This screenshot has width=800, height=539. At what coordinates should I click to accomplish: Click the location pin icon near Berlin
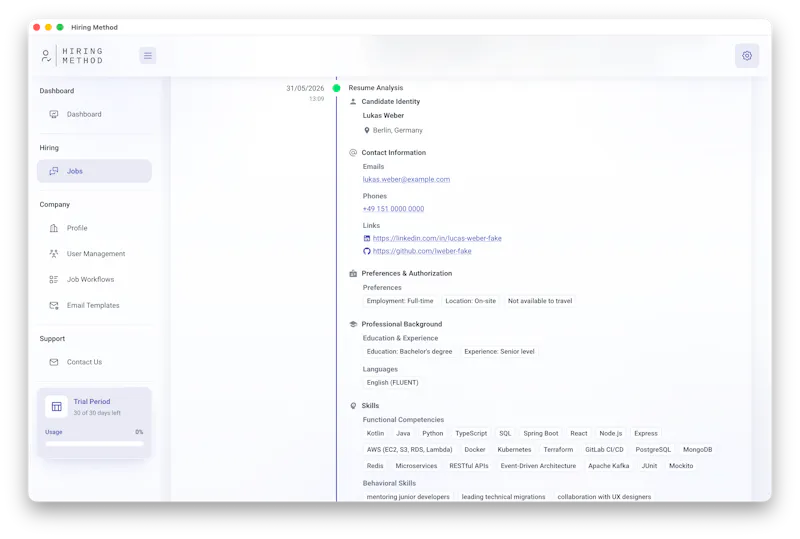(x=366, y=130)
